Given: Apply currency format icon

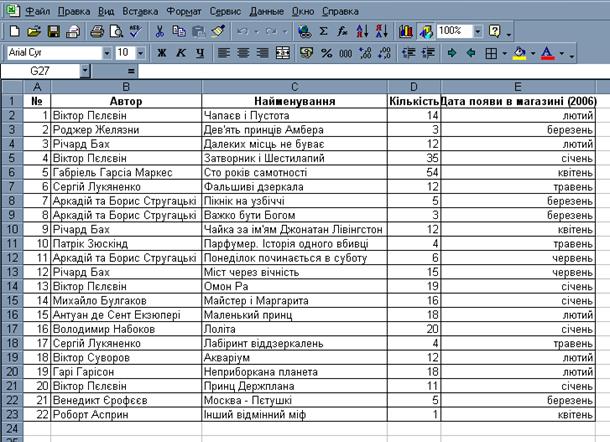Looking at the screenshot, I should tap(307, 53).
